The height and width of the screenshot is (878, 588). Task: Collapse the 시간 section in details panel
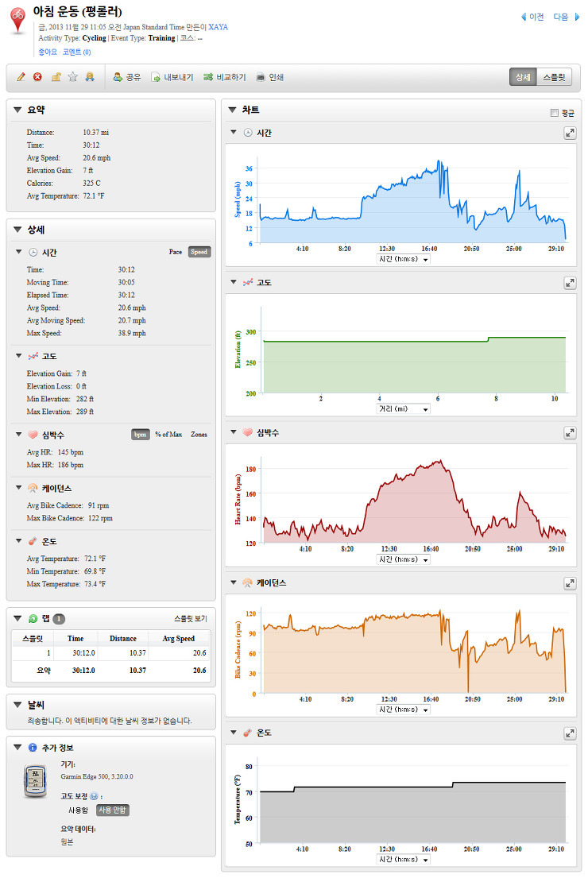[18, 252]
